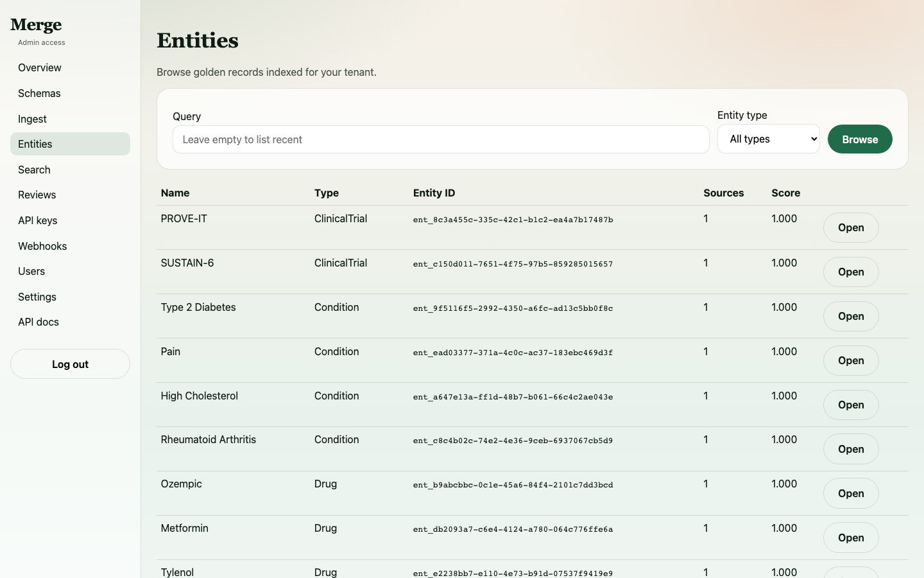Open the SUSTAIN-6 entity
This screenshot has height=578, width=924.
click(851, 272)
